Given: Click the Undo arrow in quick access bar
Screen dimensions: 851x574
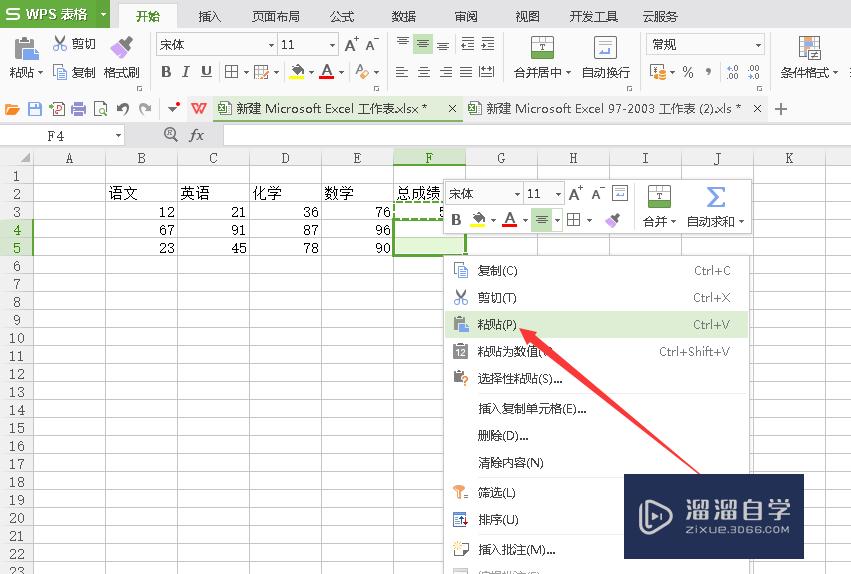Looking at the screenshot, I should (x=123, y=109).
